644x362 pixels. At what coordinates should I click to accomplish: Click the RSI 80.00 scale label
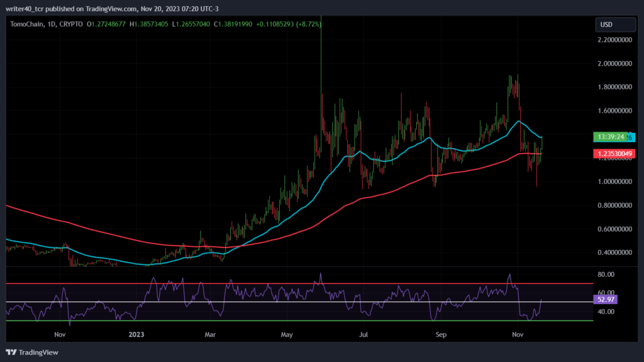pos(606,274)
